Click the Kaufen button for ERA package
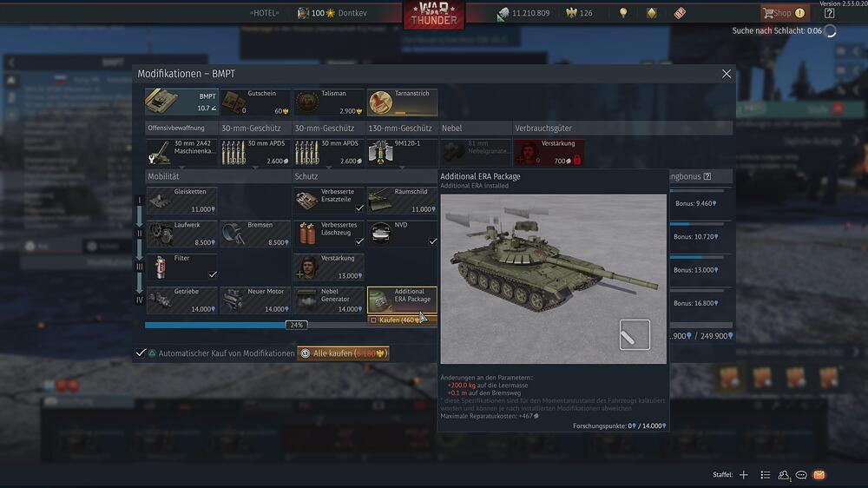This screenshot has height=488, width=868. 402,320
